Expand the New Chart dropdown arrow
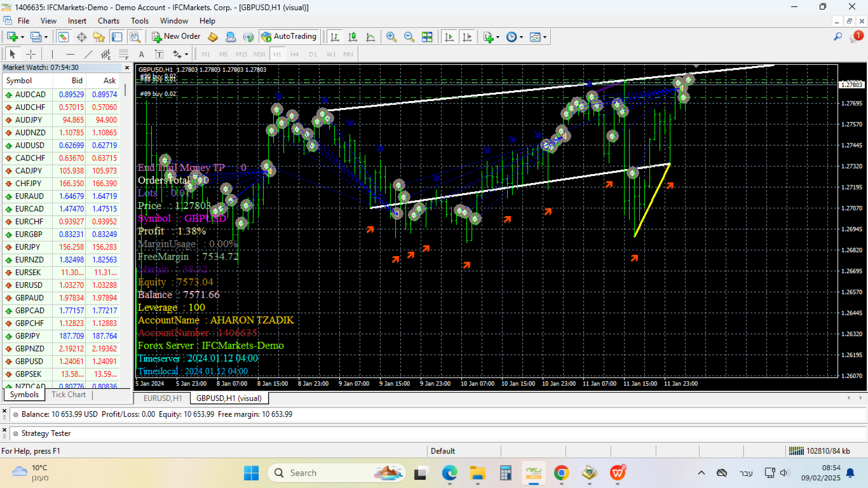The image size is (868, 488). [x=22, y=37]
